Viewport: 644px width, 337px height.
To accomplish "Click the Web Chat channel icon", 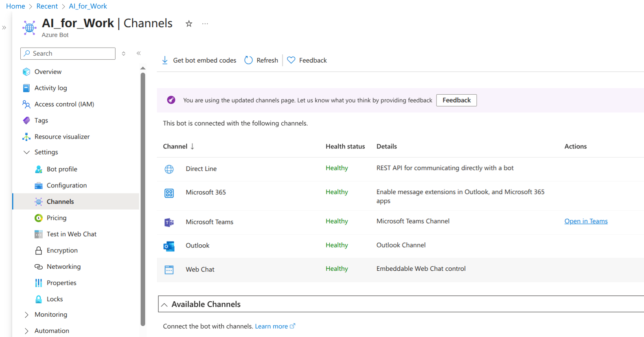I will [x=169, y=270].
